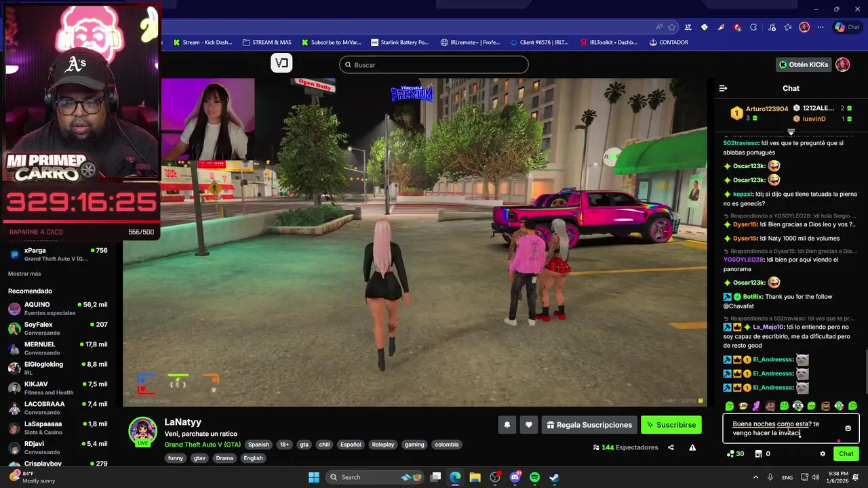The height and width of the screenshot is (488, 868).
Task: Open channel points icon showing 30
Action: coord(735,453)
